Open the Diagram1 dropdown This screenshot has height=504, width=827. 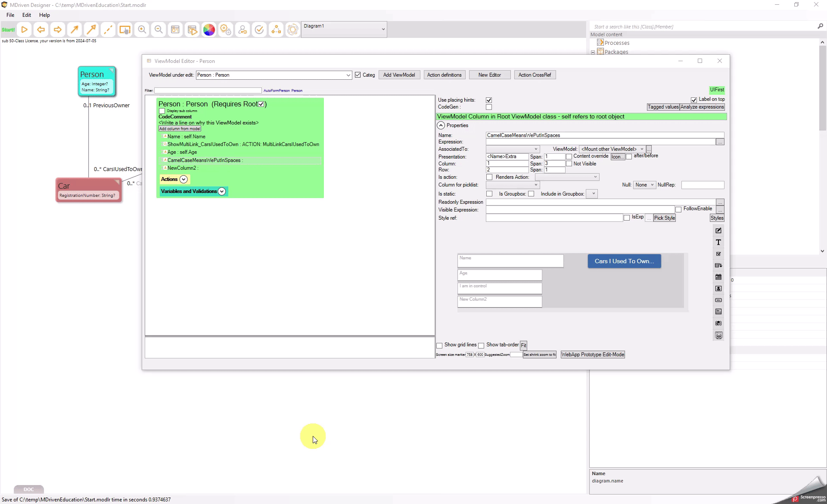click(x=382, y=29)
